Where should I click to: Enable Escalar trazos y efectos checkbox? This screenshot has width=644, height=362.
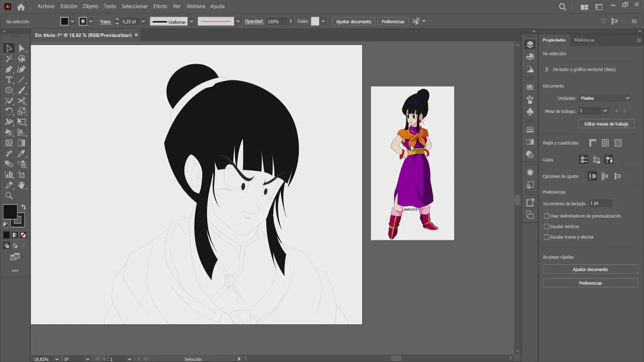click(546, 237)
